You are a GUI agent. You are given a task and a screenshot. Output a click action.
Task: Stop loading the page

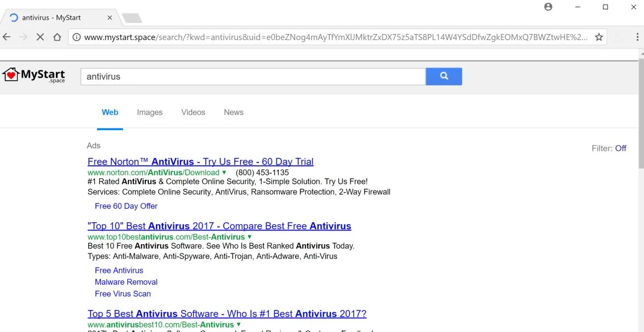tap(40, 37)
